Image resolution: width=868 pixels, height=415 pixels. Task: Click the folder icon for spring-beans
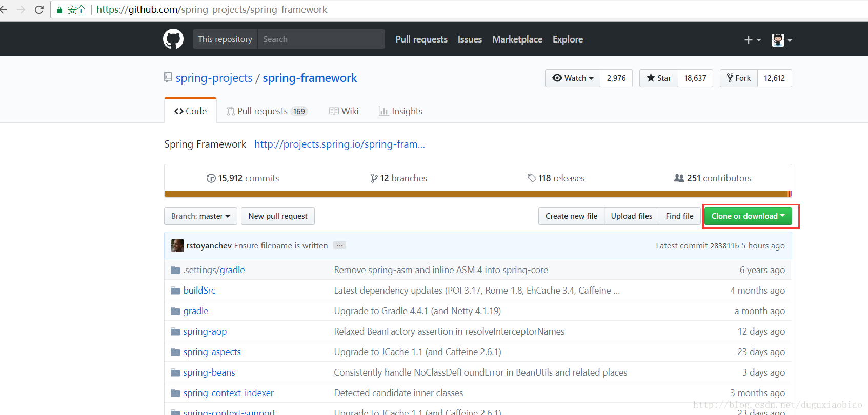[175, 372]
